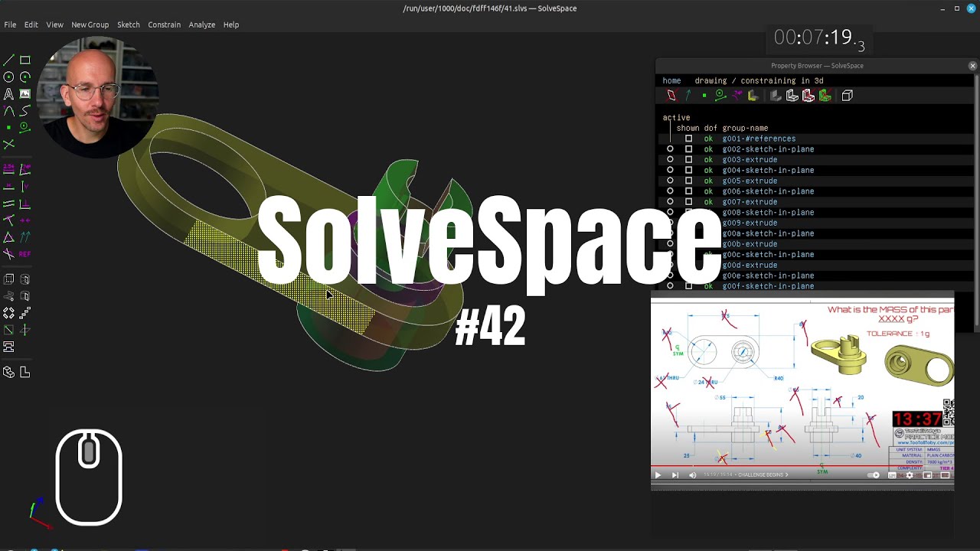Screen dimensions: 980x551
Task: Skip to next video in player
Action: coord(675,475)
